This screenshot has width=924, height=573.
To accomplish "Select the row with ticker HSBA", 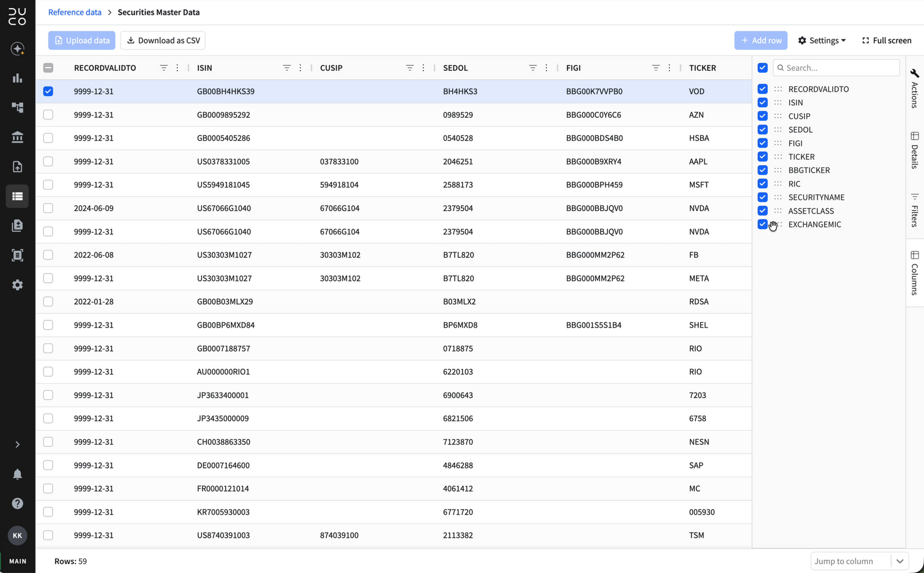I will (48, 138).
